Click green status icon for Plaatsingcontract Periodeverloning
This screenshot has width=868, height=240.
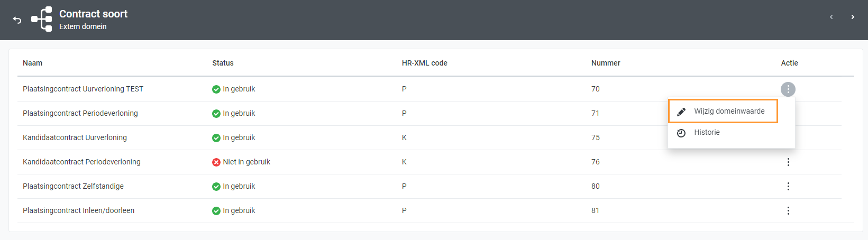(216, 114)
